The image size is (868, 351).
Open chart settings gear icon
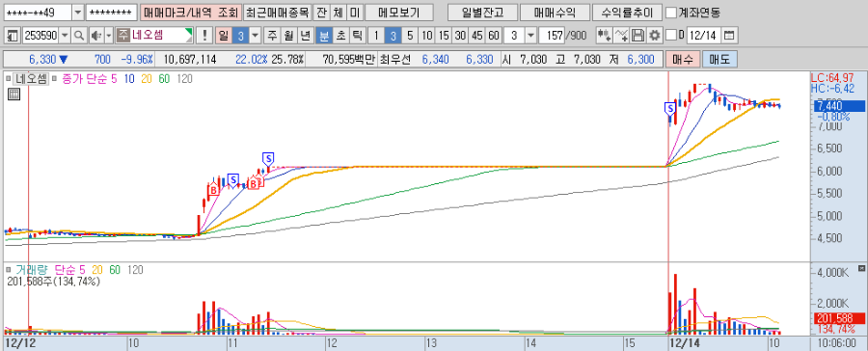654,36
